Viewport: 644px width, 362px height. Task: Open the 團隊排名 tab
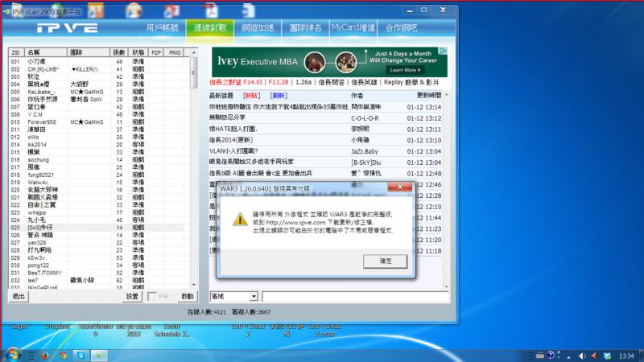pos(305,28)
